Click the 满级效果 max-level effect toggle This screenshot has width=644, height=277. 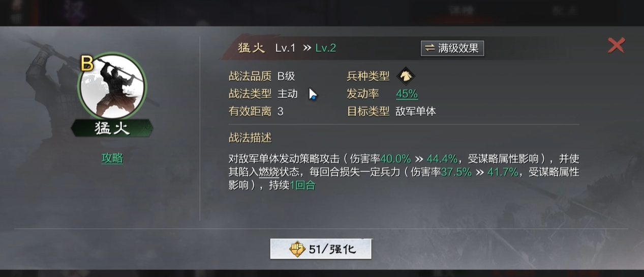point(452,48)
